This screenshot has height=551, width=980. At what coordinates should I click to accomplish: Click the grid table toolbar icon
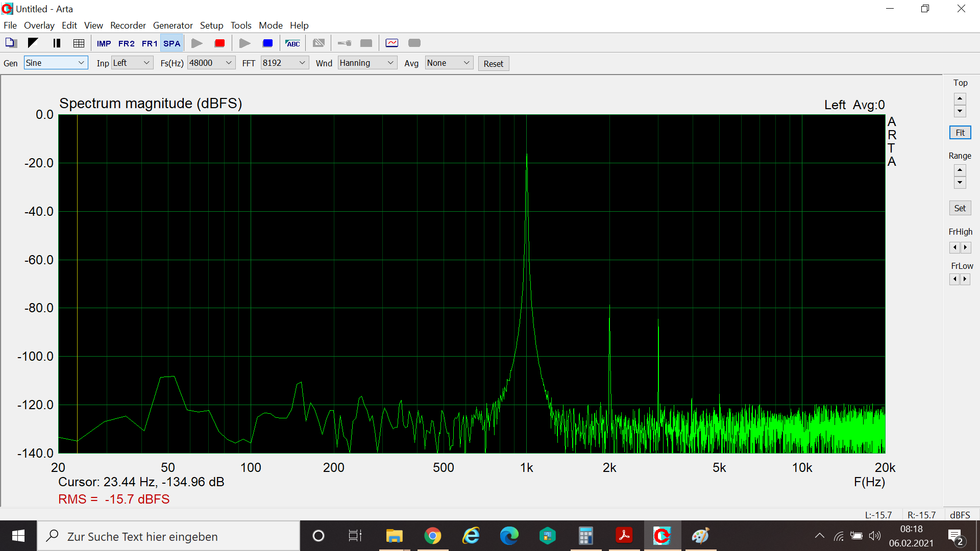coord(79,43)
